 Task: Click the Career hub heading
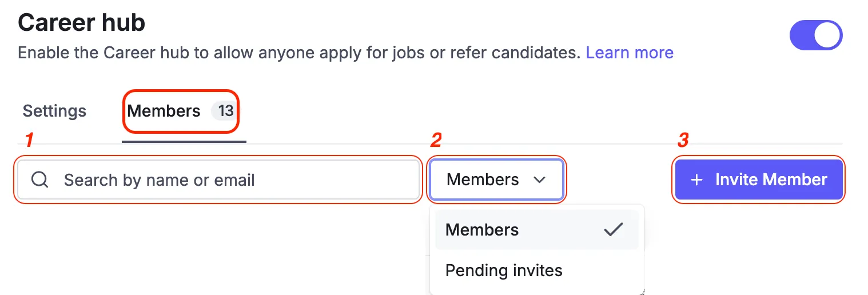tap(81, 22)
